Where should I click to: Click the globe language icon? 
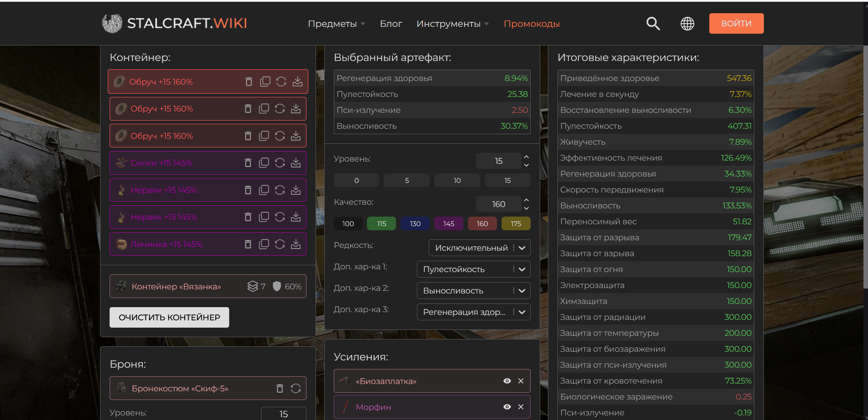687,24
